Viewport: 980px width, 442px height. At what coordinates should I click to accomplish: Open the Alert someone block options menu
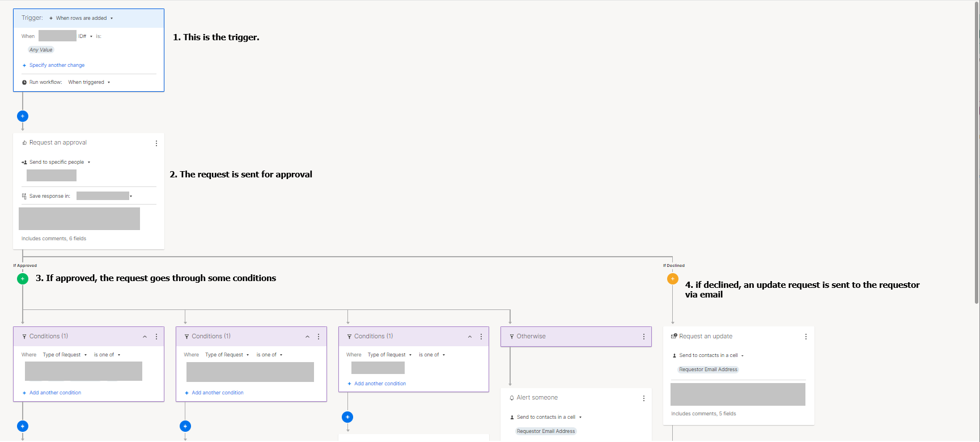(644, 398)
